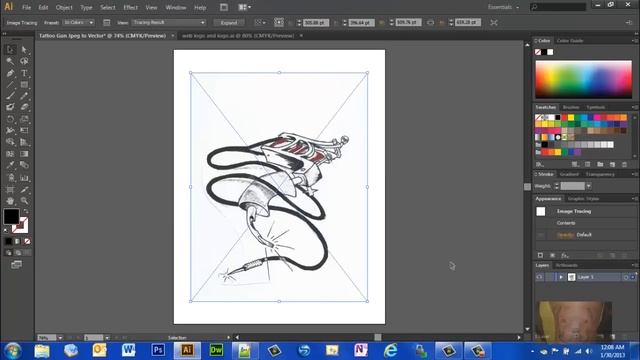Switch to the Artboards panel tab
Viewport: 640px width, 360px height.
click(567, 265)
